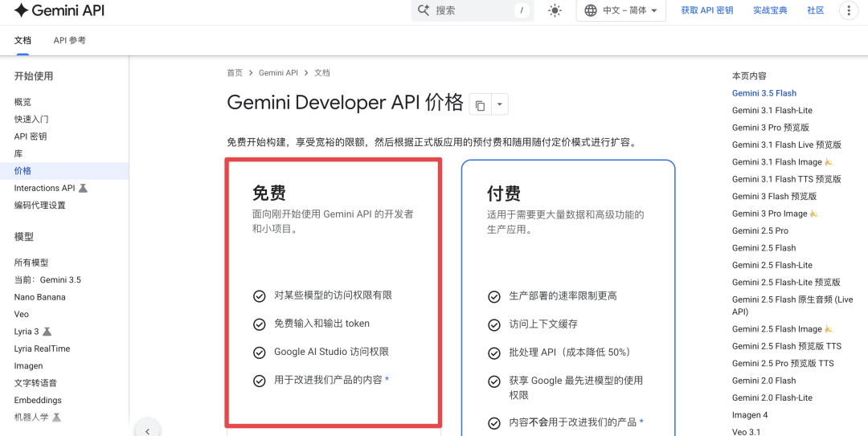Viewport: 868px width, 436px height.
Task: Open 所有模型 in sidebar
Action: (x=31, y=263)
